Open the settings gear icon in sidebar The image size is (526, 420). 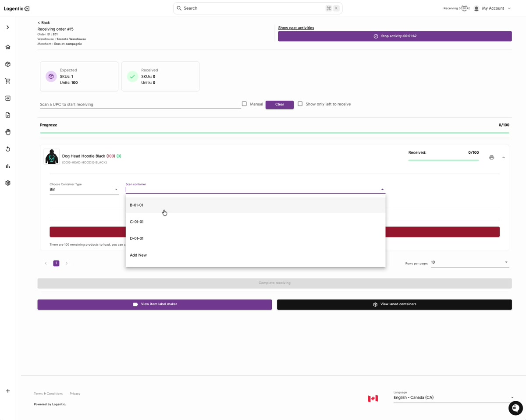[7, 183]
